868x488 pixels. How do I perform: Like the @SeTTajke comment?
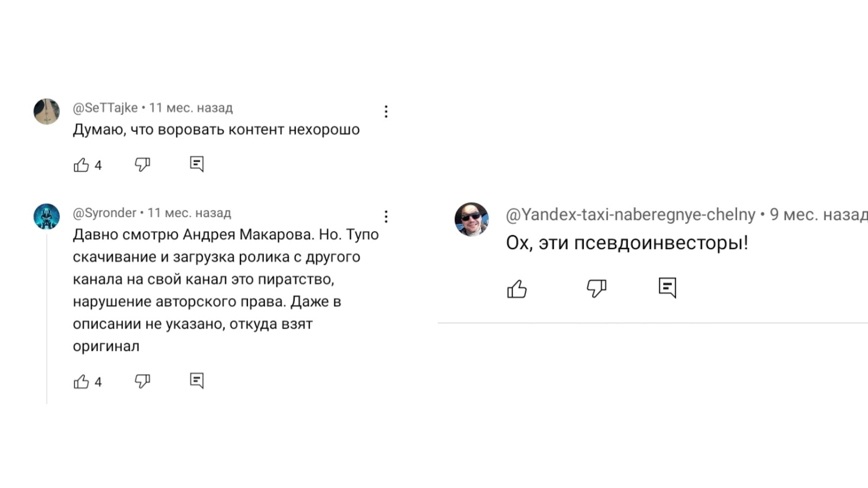tap(81, 165)
